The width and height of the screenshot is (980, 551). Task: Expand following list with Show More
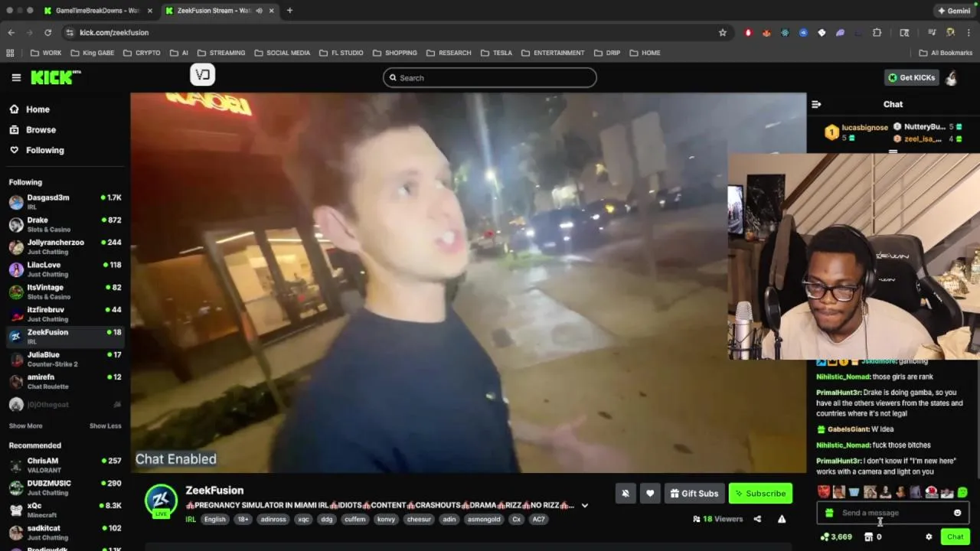tap(25, 425)
